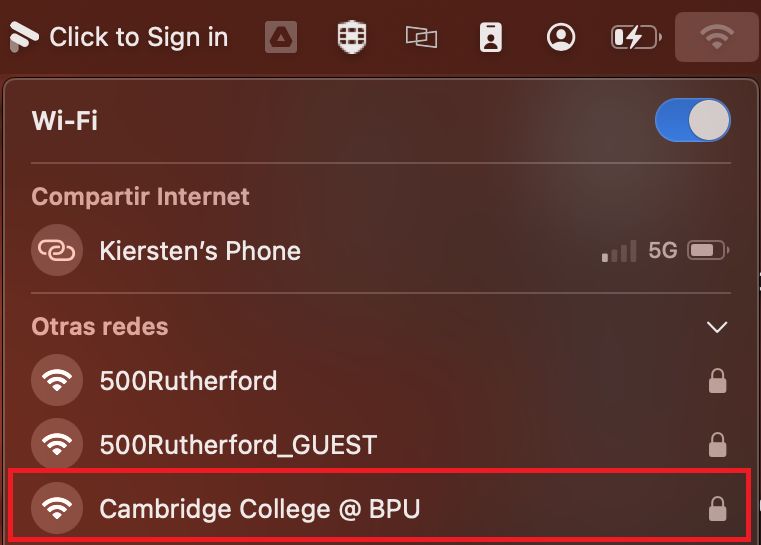Open the shield grid menu bar icon
Screen dimensions: 761x545
click(x=350, y=38)
